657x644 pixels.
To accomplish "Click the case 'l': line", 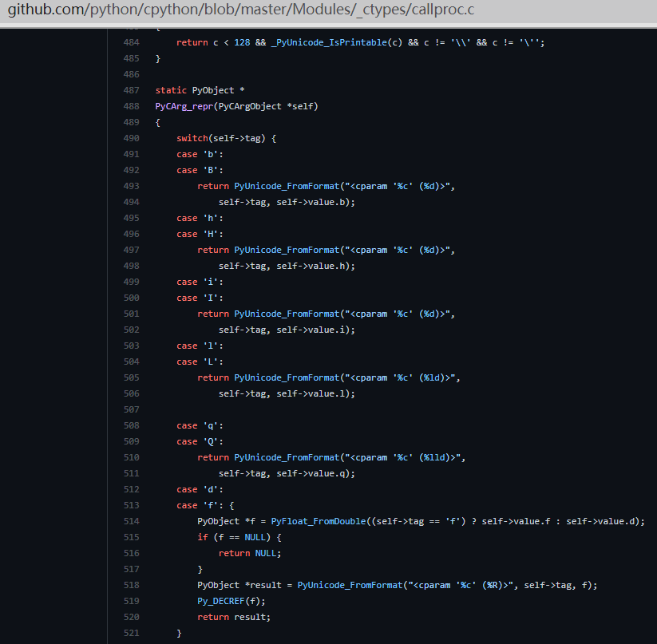I will coord(200,346).
